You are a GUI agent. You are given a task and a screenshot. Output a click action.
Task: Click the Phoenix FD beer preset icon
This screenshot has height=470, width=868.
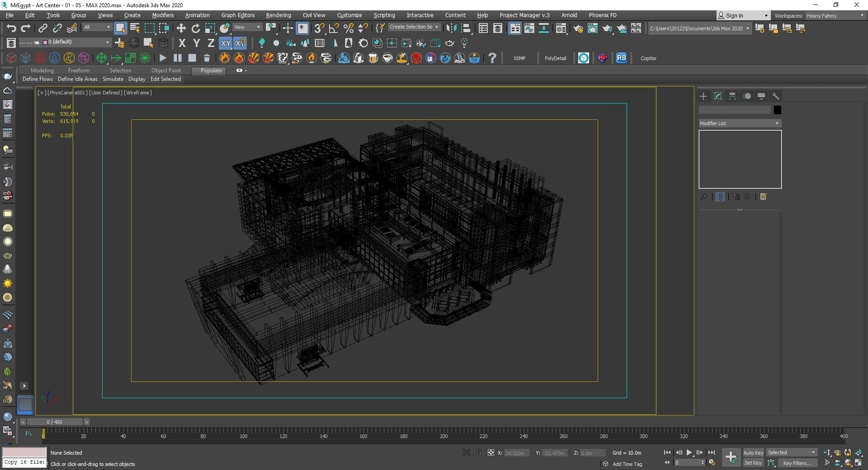click(373, 58)
